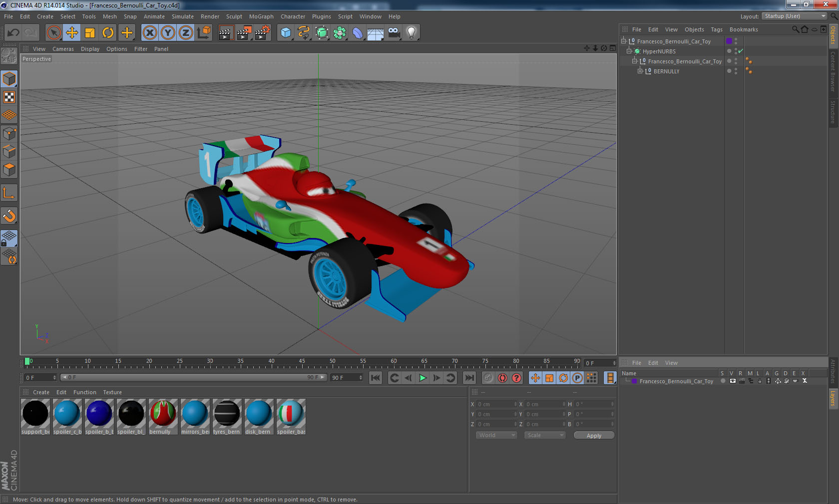Open the Layout Startup dropdown
This screenshot has width=839, height=504.
(795, 16)
